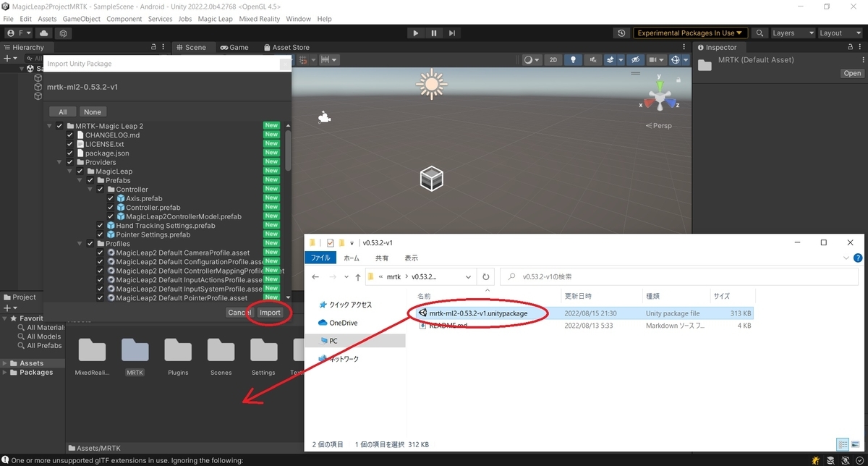Image resolution: width=868 pixels, height=466 pixels.
Task: Uncheck the CHANGELOG.md checkbox
Action: click(70, 135)
